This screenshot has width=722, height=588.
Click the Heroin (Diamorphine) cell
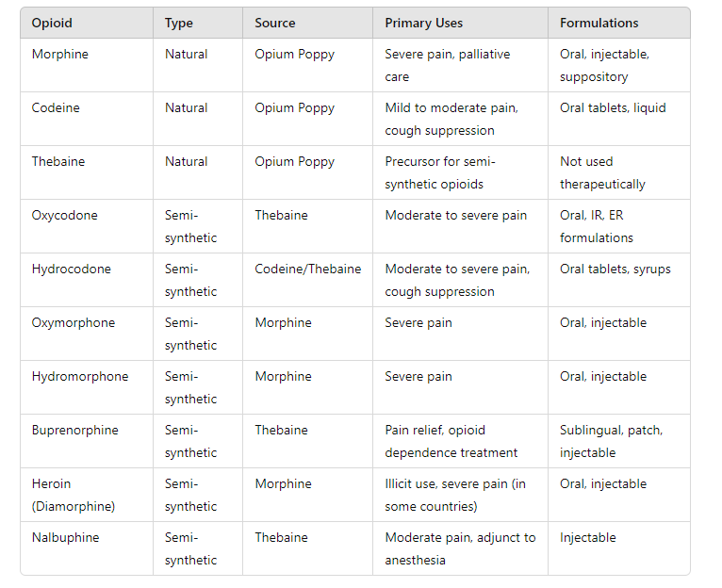tap(73, 495)
